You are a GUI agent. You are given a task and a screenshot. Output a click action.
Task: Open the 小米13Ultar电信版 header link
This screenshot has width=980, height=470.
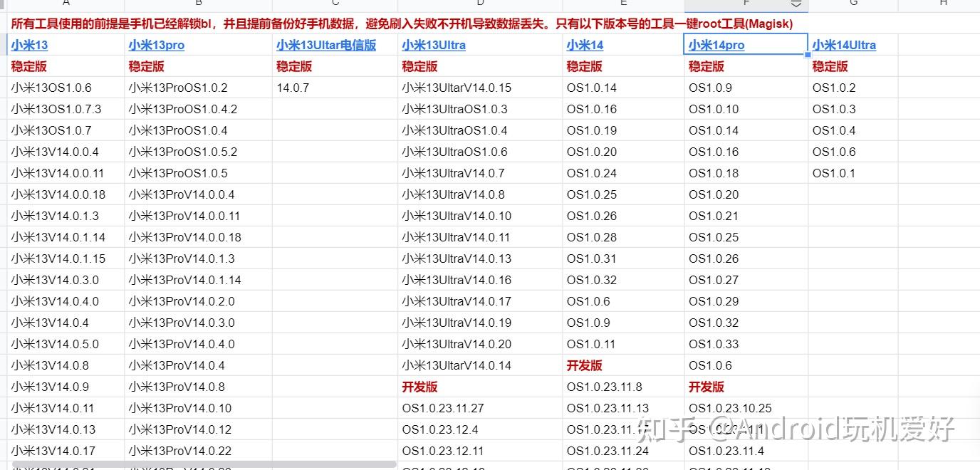326,45
